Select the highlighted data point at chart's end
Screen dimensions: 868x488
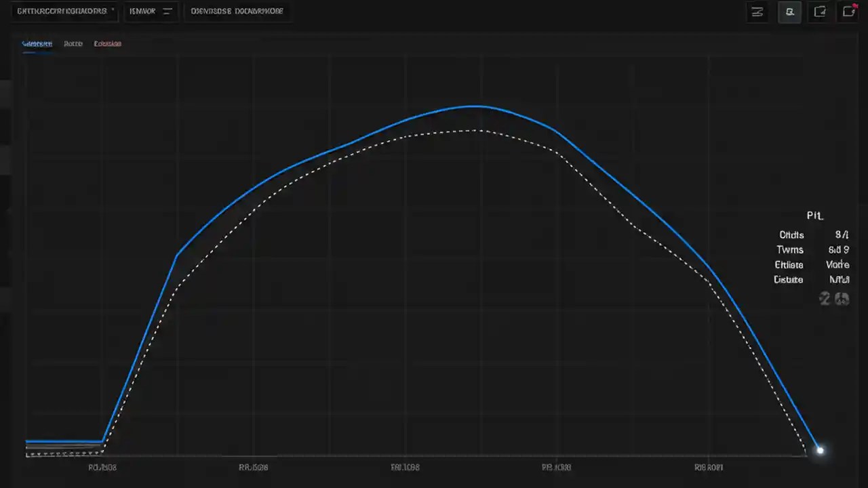(820, 449)
